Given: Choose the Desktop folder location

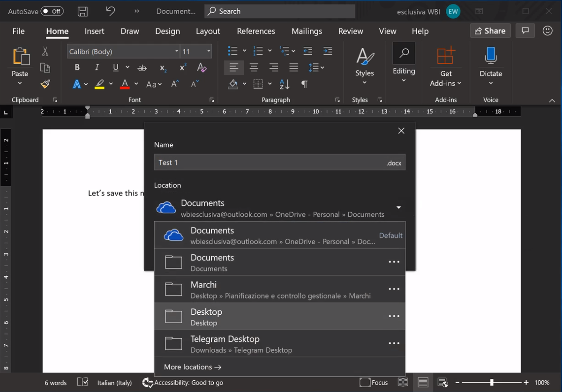Looking at the screenshot, I should (279, 317).
